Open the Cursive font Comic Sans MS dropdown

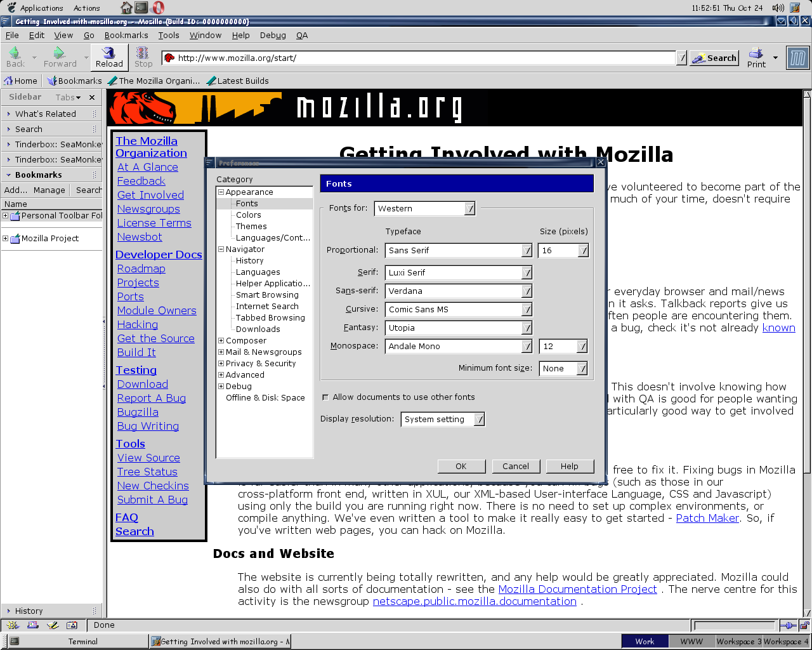459,309
